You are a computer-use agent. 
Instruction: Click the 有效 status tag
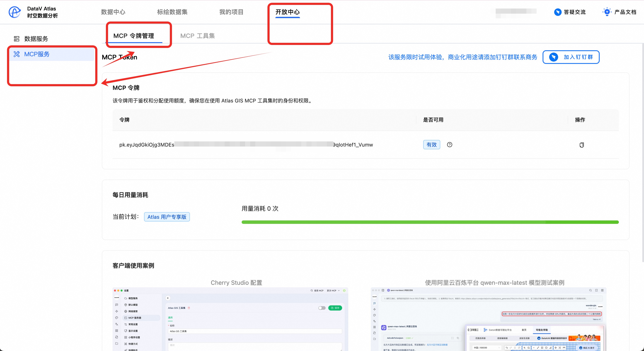431,145
